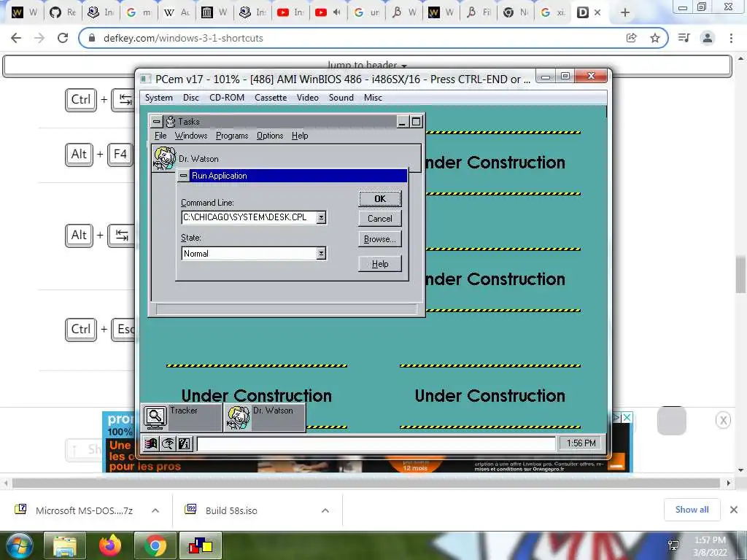The width and height of the screenshot is (747, 560).
Task: Open Windows menu in Tasks window
Action: coord(191,136)
